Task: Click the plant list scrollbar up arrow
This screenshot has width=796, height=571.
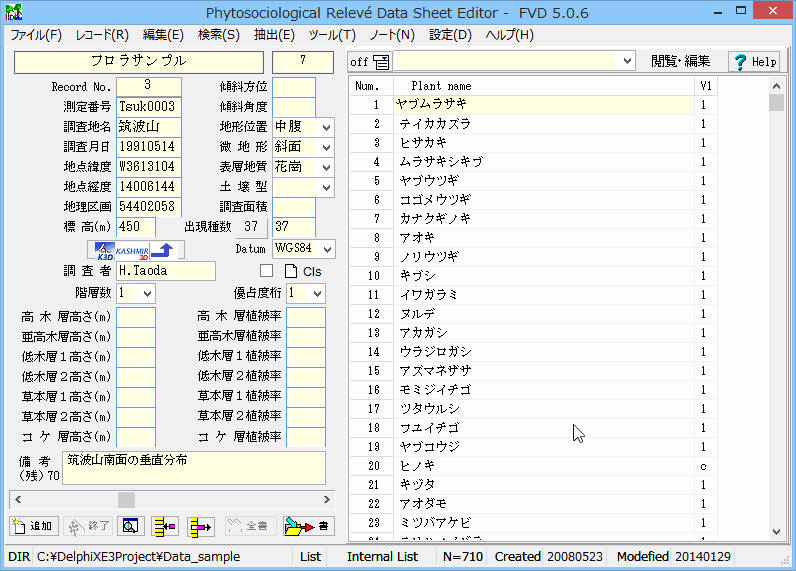Action: [x=776, y=86]
